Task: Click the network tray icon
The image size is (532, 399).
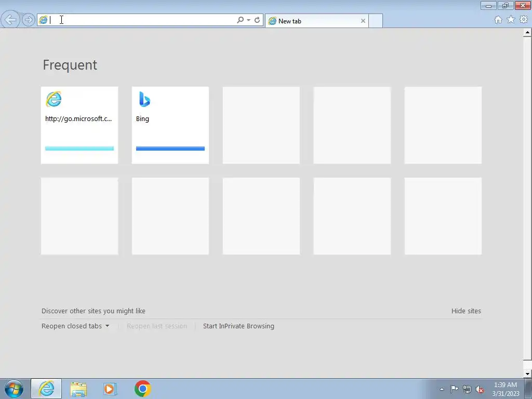Action: click(x=467, y=389)
